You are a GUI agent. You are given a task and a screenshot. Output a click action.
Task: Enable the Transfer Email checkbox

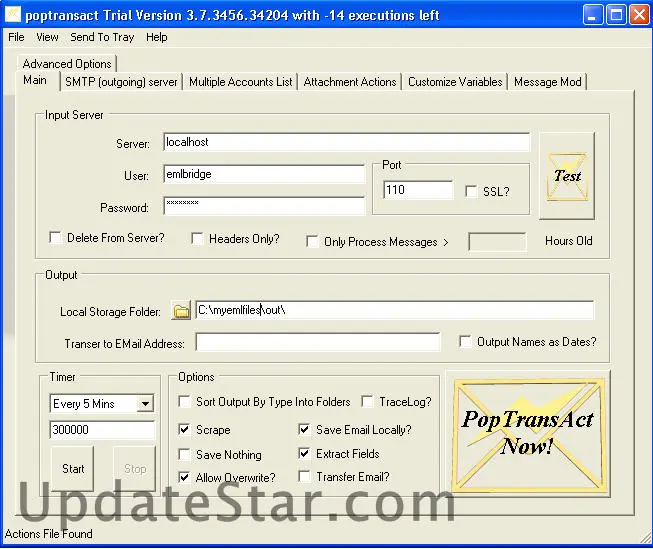[x=304, y=476]
